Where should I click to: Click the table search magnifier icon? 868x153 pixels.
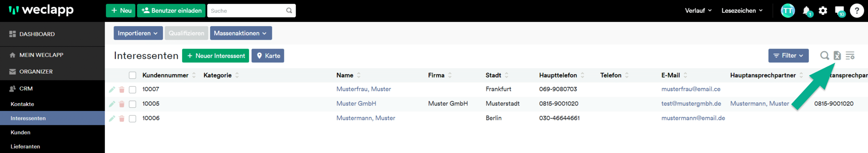point(825,56)
